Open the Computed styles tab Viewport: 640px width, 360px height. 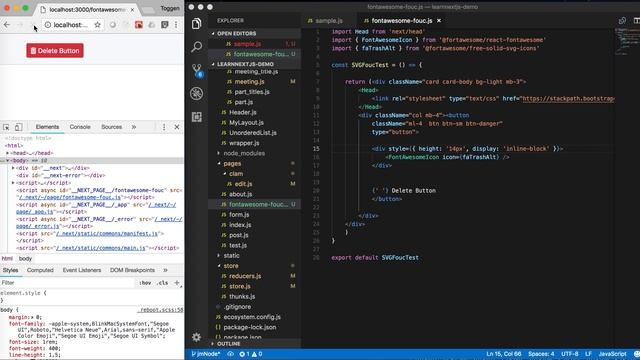[x=40, y=270]
